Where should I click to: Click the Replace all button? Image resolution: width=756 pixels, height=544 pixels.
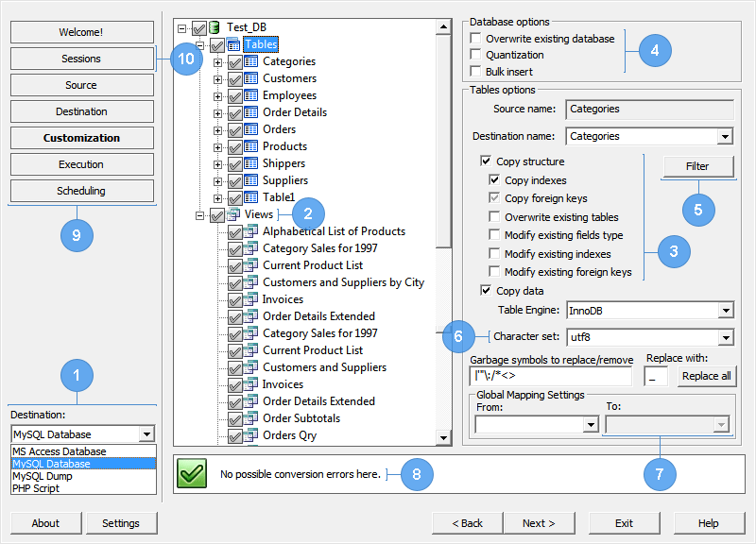click(707, 376)
